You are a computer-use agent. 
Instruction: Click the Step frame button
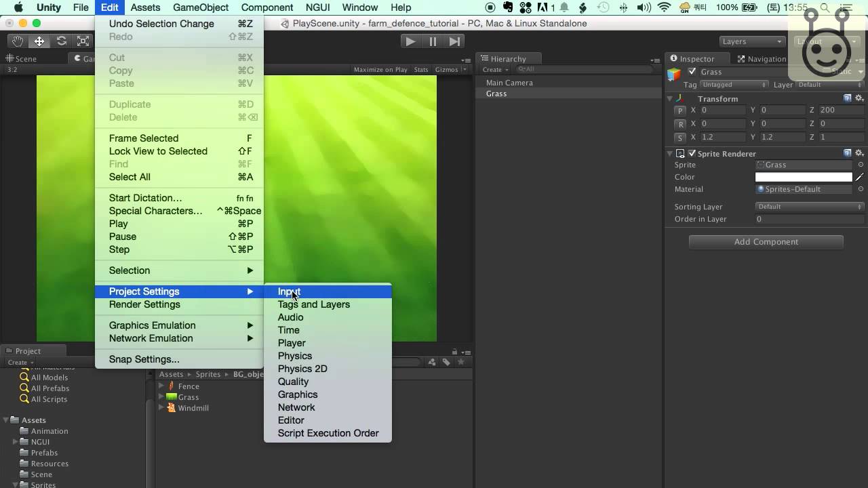[454, 41]
